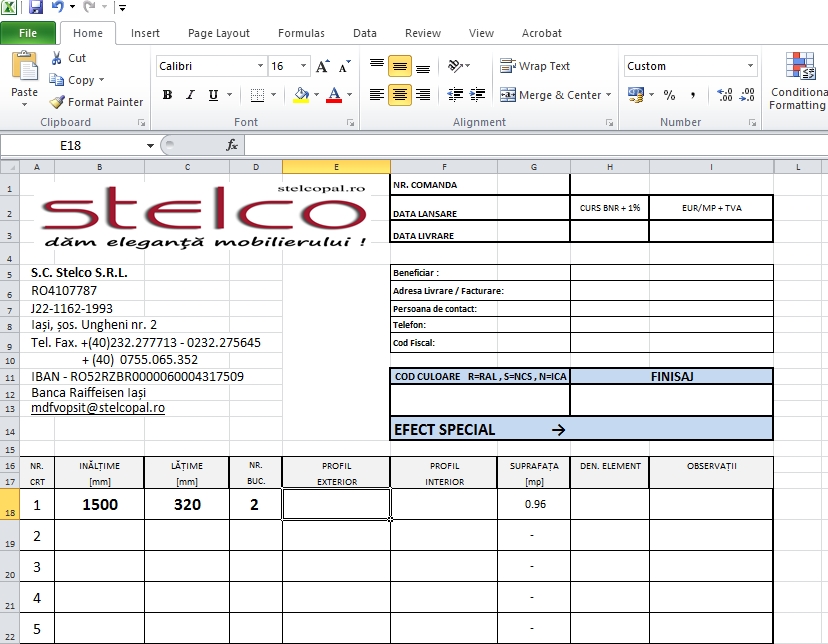Apply Percent Style format
828x644 pixels.
coord(670,95)
